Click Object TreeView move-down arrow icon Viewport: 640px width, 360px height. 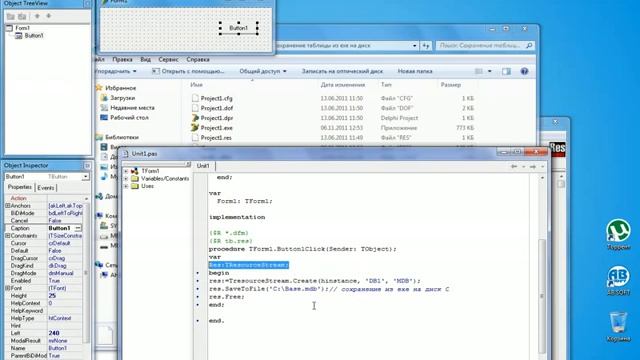coord(49,16)
